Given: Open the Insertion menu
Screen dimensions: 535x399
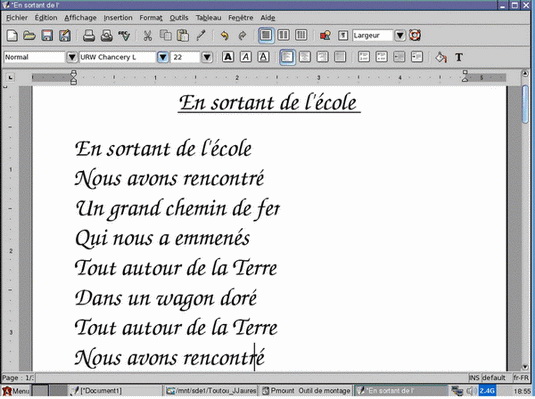Looking at the screenshot, I should (118, 18).
